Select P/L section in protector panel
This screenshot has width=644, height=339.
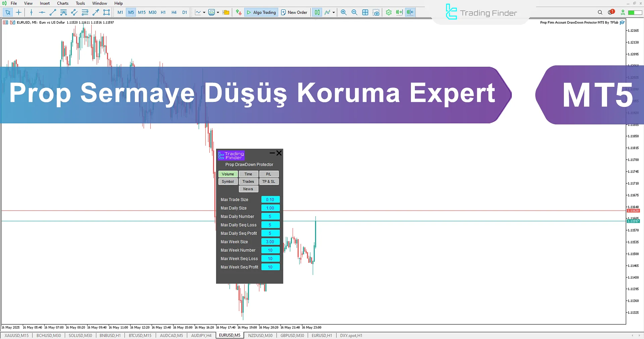[269, 174]
